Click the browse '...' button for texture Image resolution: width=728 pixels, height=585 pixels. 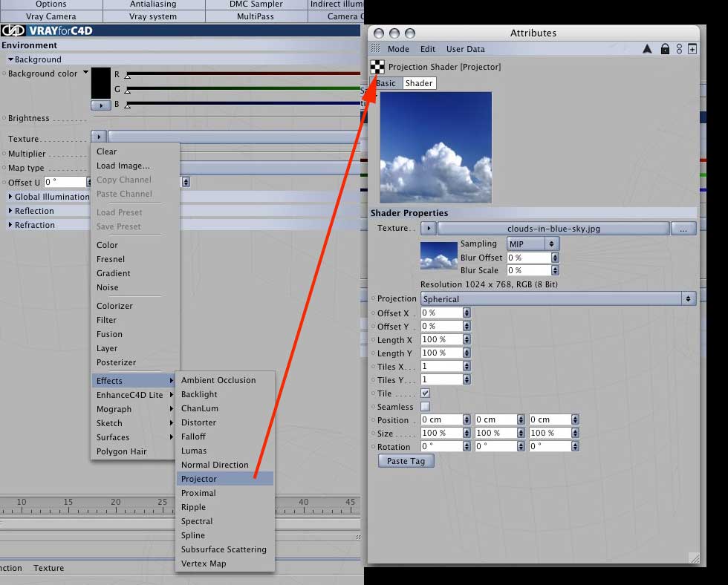tap(683, 229)
